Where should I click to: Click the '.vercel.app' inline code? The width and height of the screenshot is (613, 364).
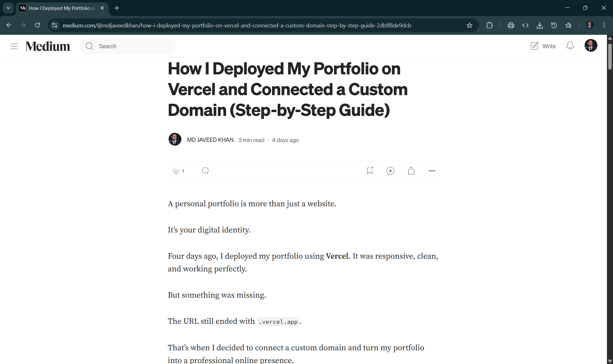[x=278, y=322]
